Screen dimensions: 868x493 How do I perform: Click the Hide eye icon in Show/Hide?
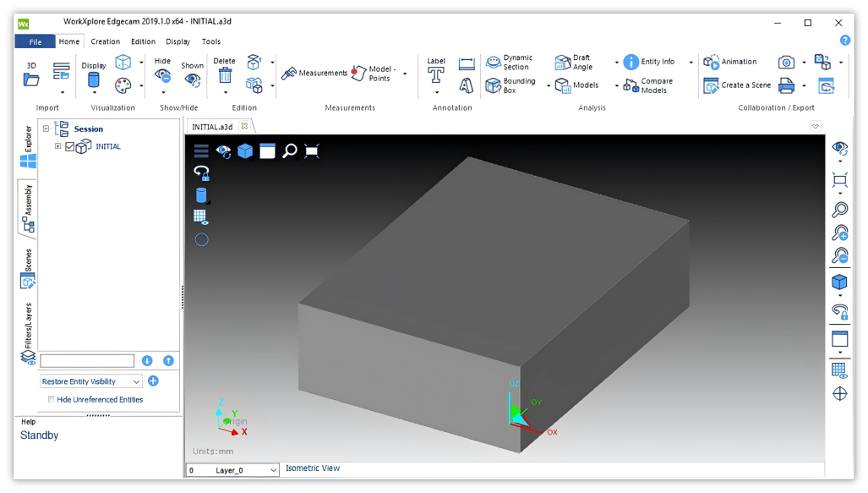tap(163, 75)
